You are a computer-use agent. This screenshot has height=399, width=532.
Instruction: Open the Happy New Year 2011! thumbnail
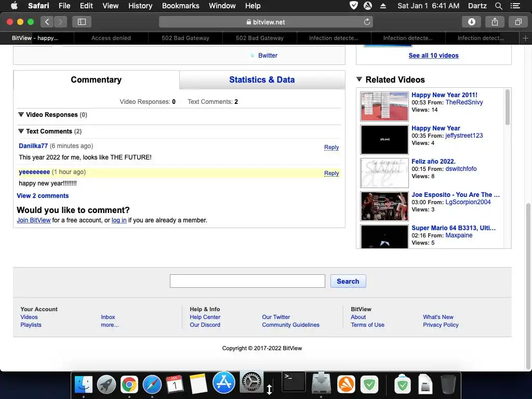[384, 106]
